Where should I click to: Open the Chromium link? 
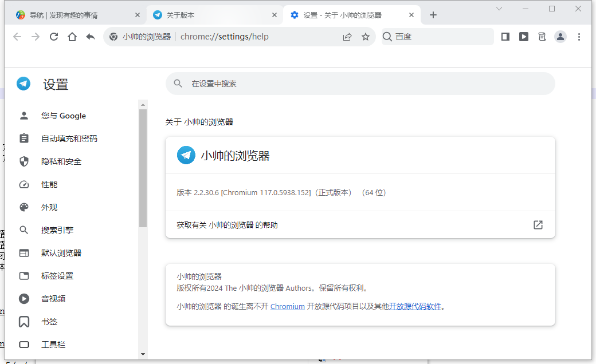287,306
